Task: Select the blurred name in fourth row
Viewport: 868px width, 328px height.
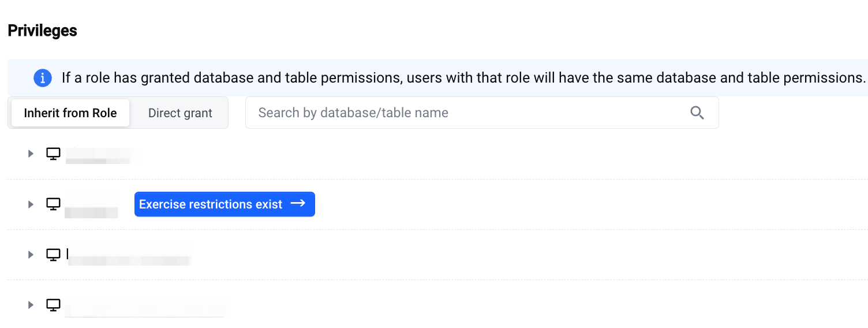Action: [145, 307]
